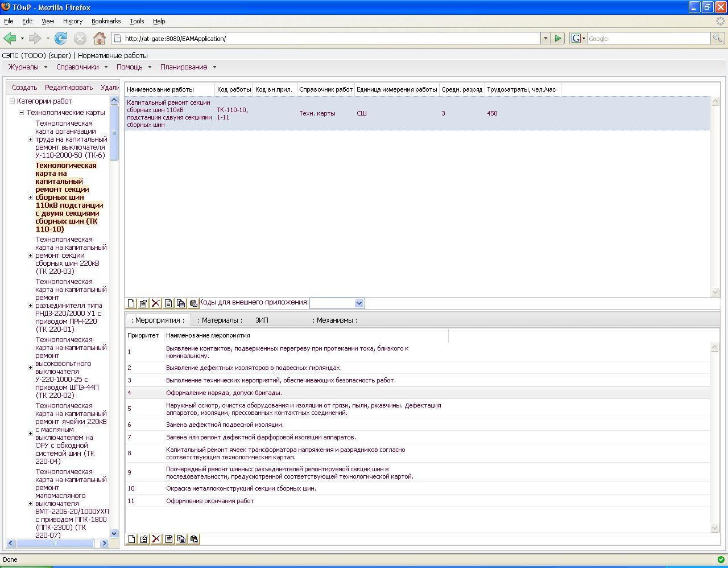The image size is (728, 568).
Task: Click the Firefox Back arrow button
Action: tap(10, 38)
